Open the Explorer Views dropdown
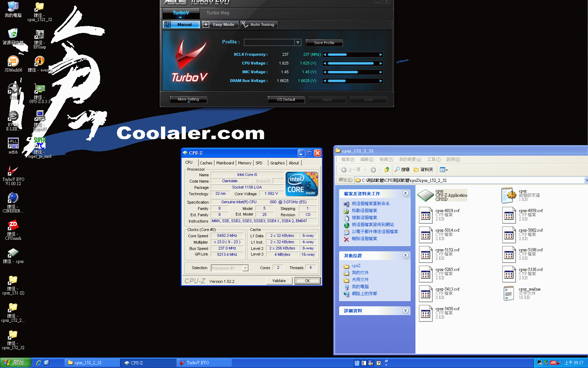 point(443,170)
